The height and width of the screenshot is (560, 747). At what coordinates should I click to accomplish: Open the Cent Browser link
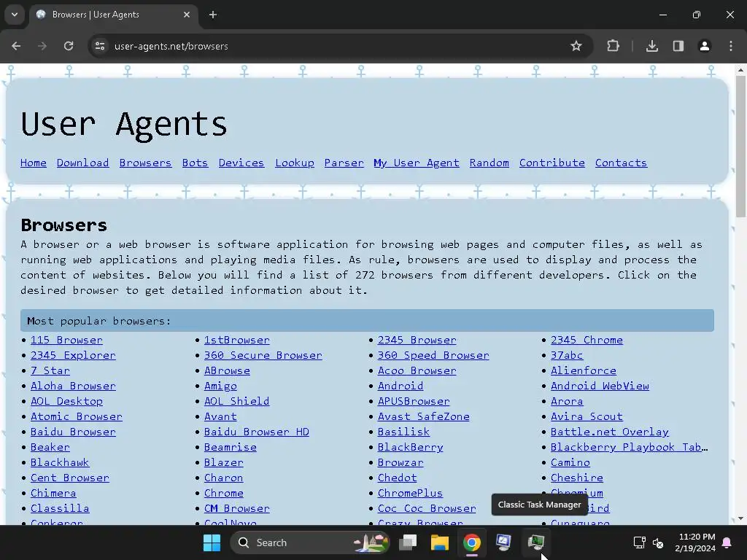point(70,478)
